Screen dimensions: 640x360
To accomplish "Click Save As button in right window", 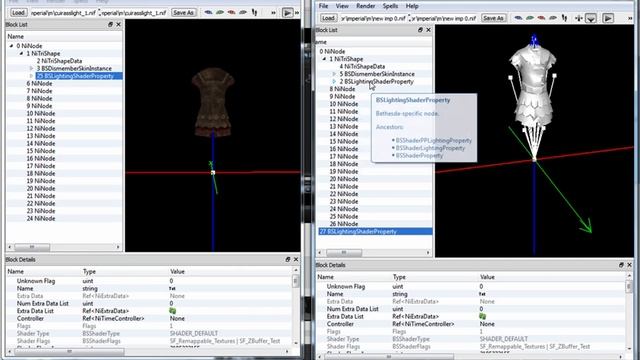I will tap(493, 18).
